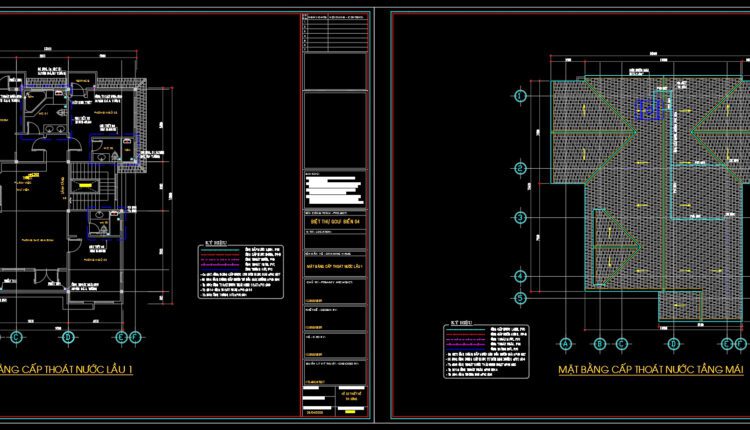Select the small roof extension below grid line 5
Image resolution: width=750 pixels, height=430 pixels.
click(x=680, y=306)
